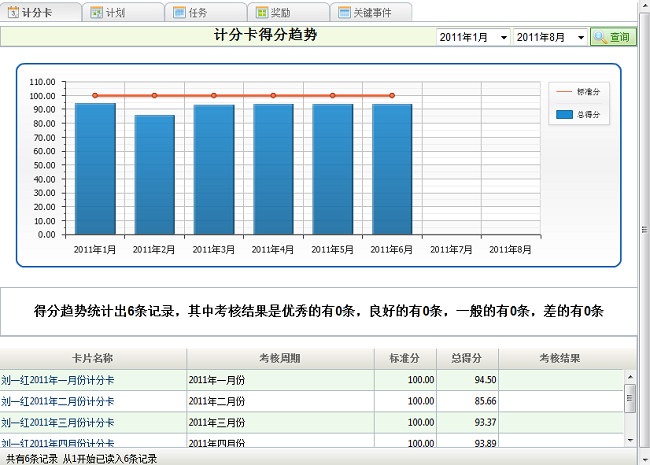Click the page scrollbar grip on right edge
This screenshot has height=465, width=650.
(644, 229)
